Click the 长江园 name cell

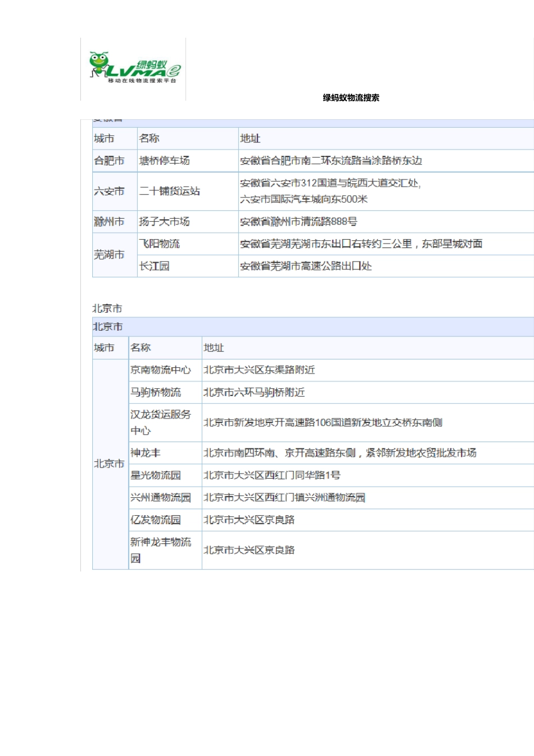pyautogui.click(x=154, y=266)
